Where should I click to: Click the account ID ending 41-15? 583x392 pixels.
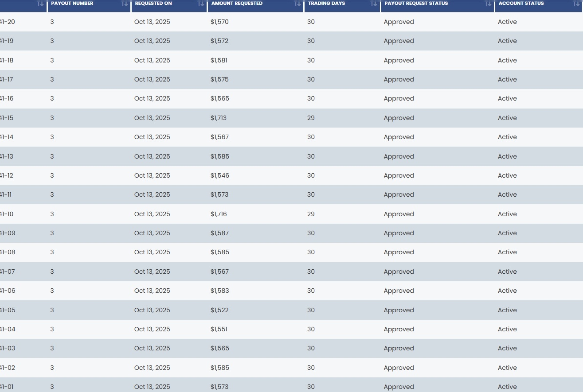[x=7, y=118]
